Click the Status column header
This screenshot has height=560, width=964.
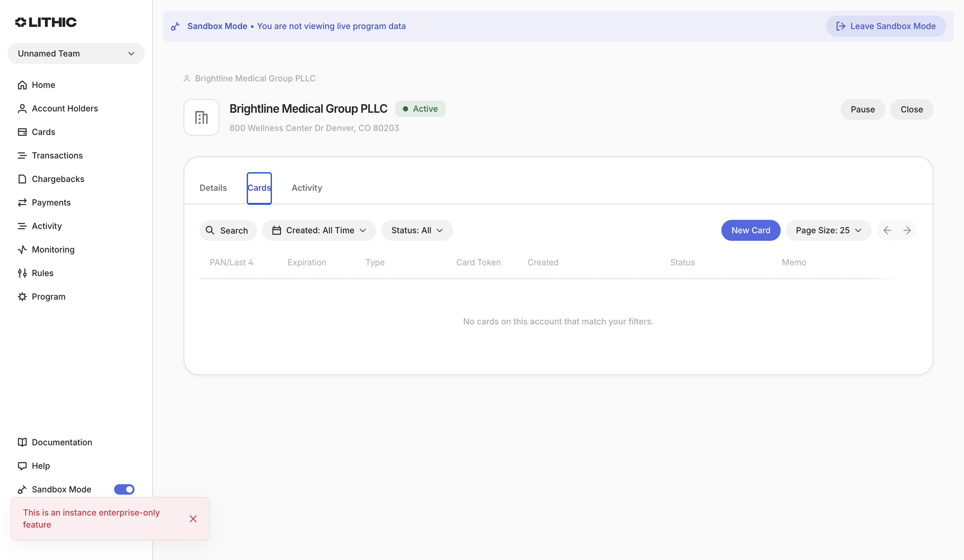click(682, 263)
